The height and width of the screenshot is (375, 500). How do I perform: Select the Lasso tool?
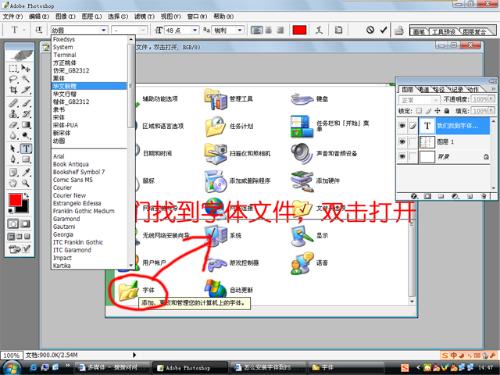[13, 79]
